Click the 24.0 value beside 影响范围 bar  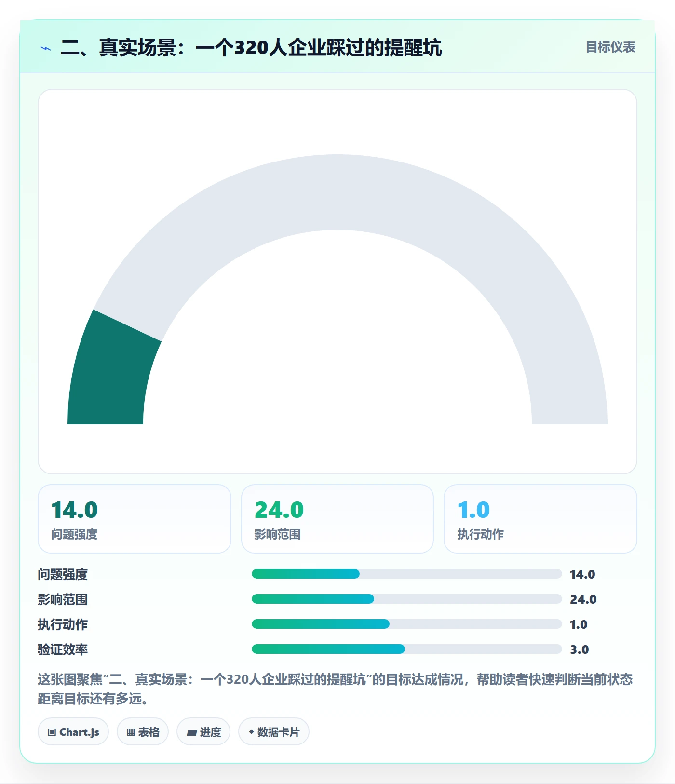coord(583,599)
